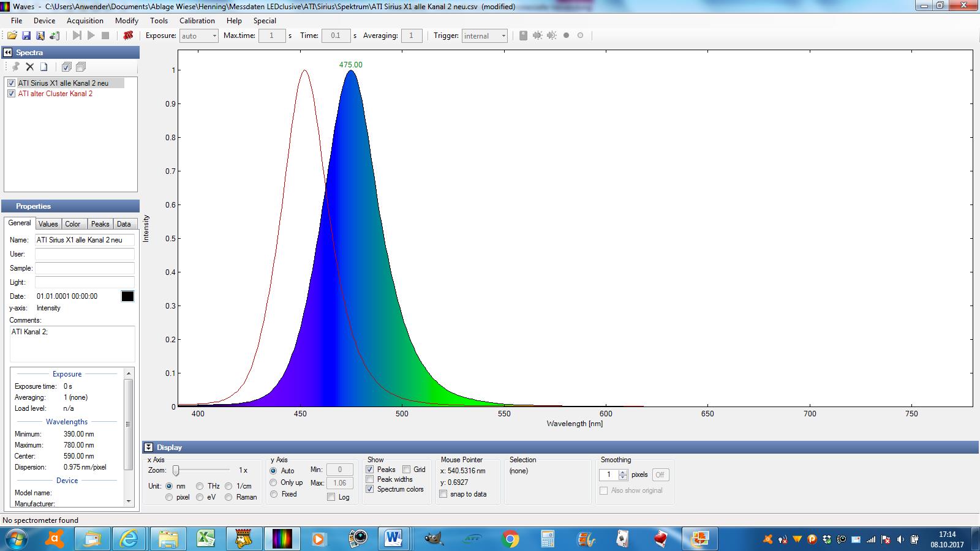
Task: Click the new blank page icon in Spectra
Action: click(x=43, y=67)
